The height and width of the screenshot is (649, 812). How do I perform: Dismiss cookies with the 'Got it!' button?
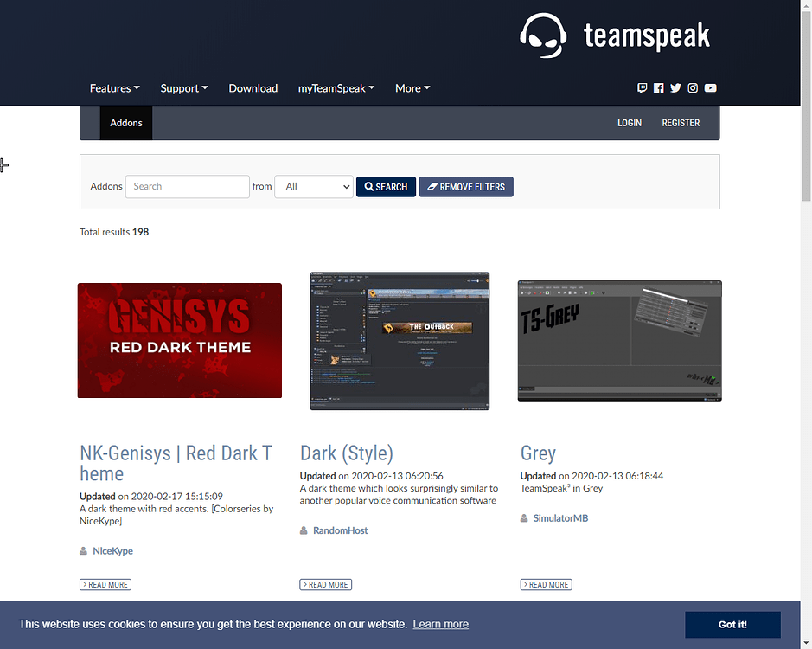tap(732, 624)
